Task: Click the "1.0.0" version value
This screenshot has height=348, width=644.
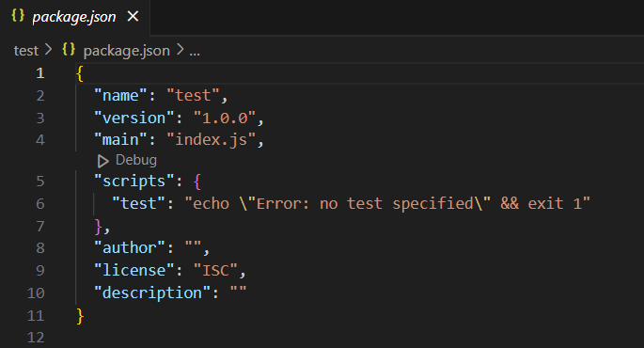Action: (x=225, y=118)
